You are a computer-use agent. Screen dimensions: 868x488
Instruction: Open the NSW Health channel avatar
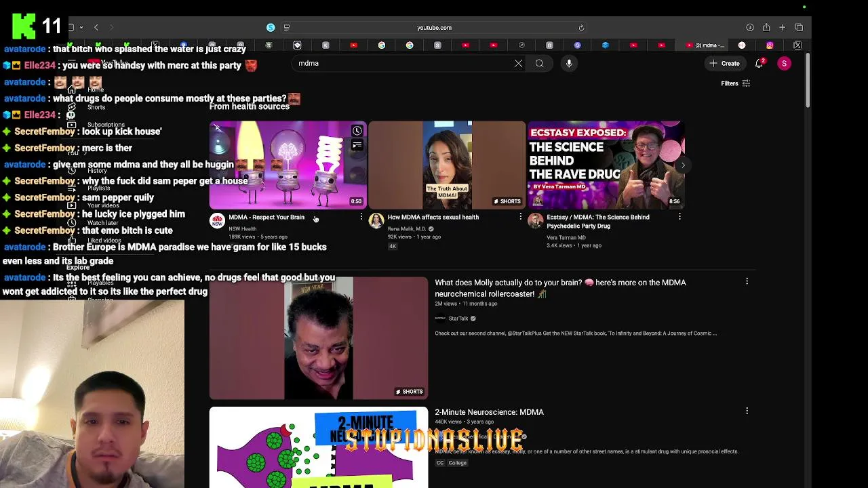(x=217, y=221)
